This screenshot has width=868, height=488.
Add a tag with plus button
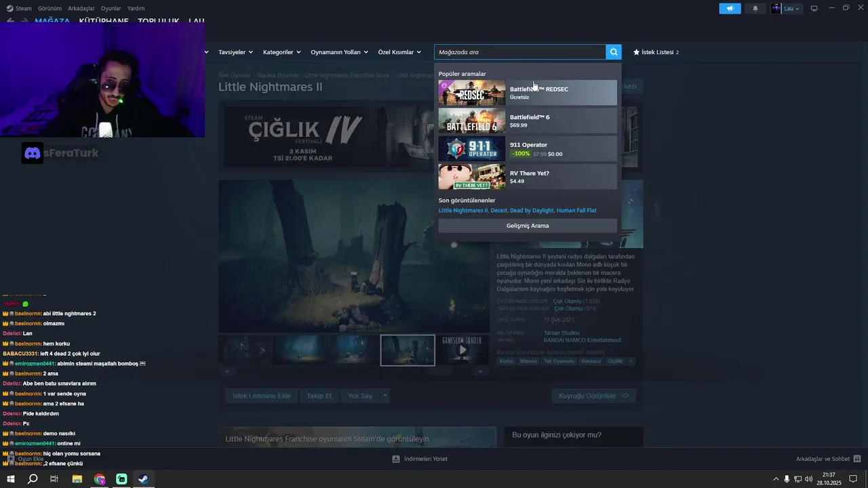(x=631, y=361)
